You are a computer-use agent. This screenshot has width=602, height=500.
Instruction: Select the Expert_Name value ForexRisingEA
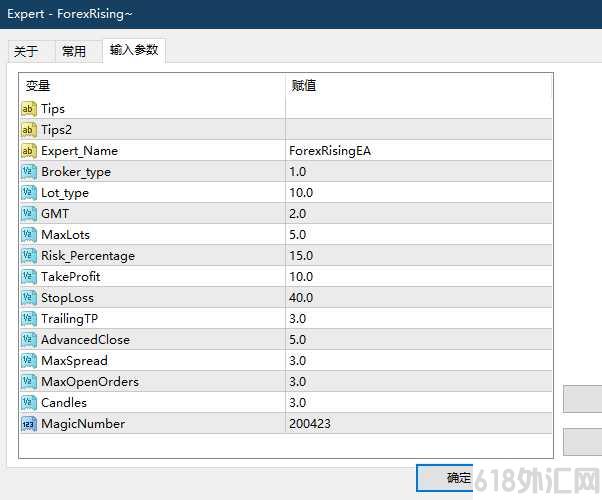330,151
